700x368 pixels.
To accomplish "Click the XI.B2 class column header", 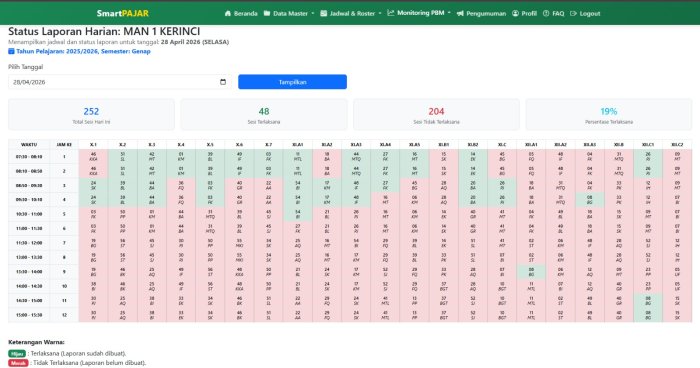I will 473,144.
